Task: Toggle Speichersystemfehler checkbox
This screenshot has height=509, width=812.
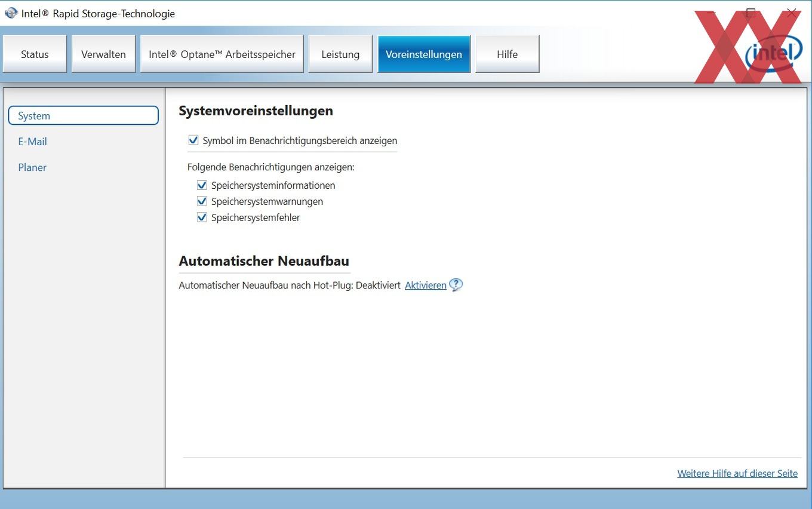Action: [x=202, y=217]
